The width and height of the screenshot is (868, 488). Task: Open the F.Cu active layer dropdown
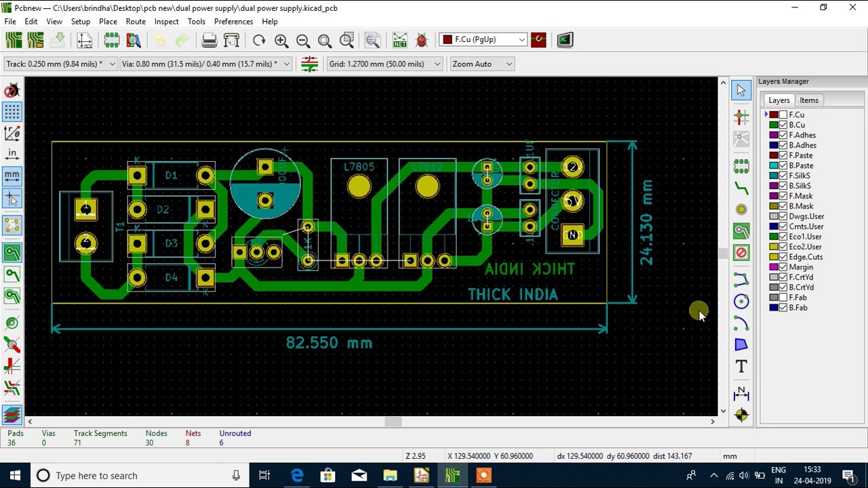483,40
